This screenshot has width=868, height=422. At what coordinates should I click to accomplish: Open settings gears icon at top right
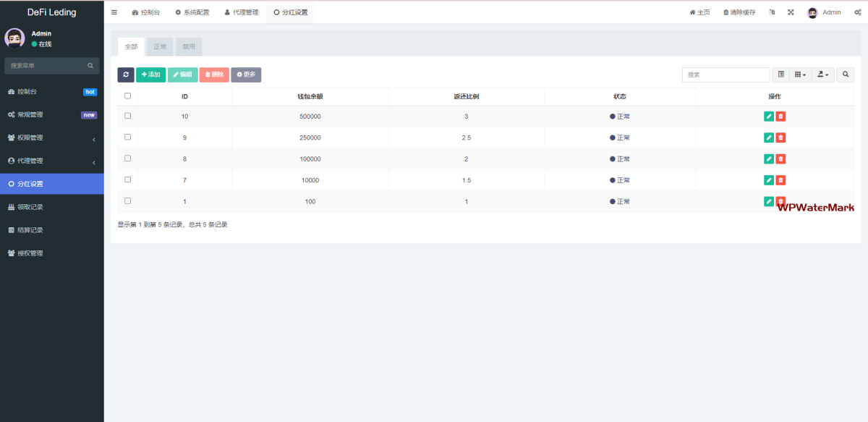coord(857,12)
